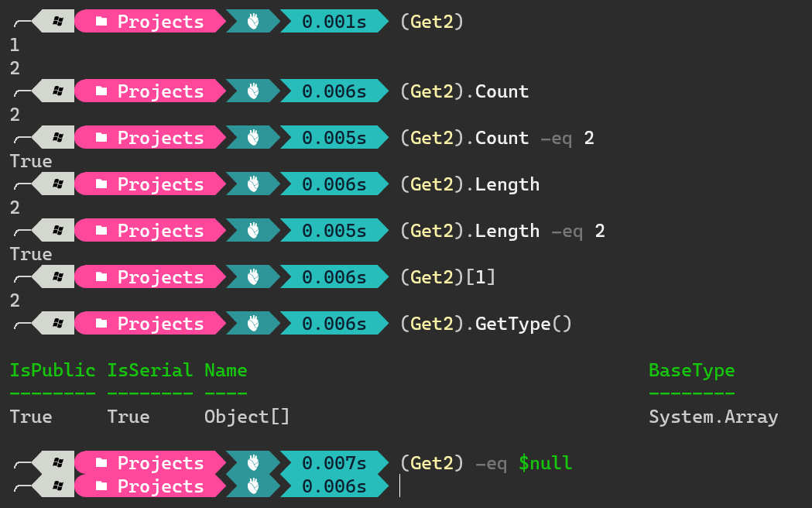
Task: Click the "(Get2).Count -eq 2" command text
Action: 497,138
